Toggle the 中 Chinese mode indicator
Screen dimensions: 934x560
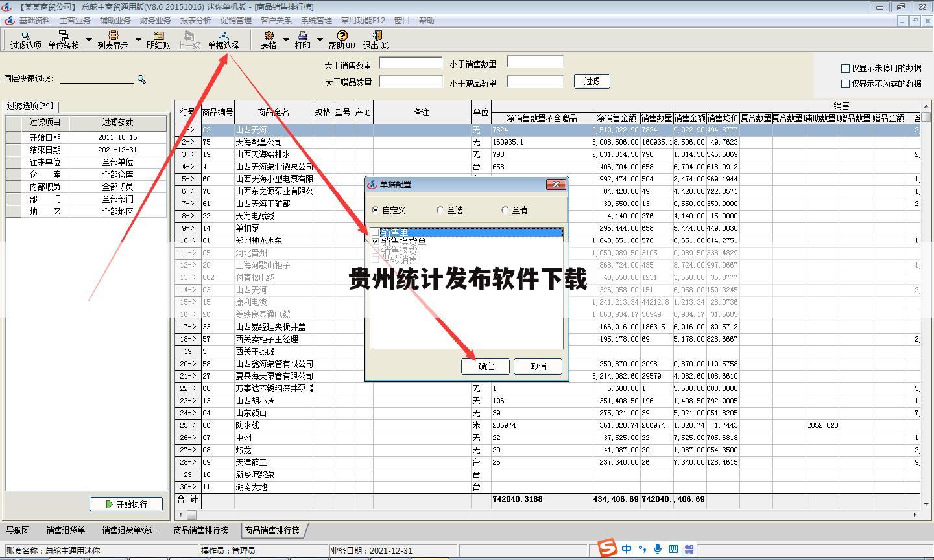(x=627, y=549)
